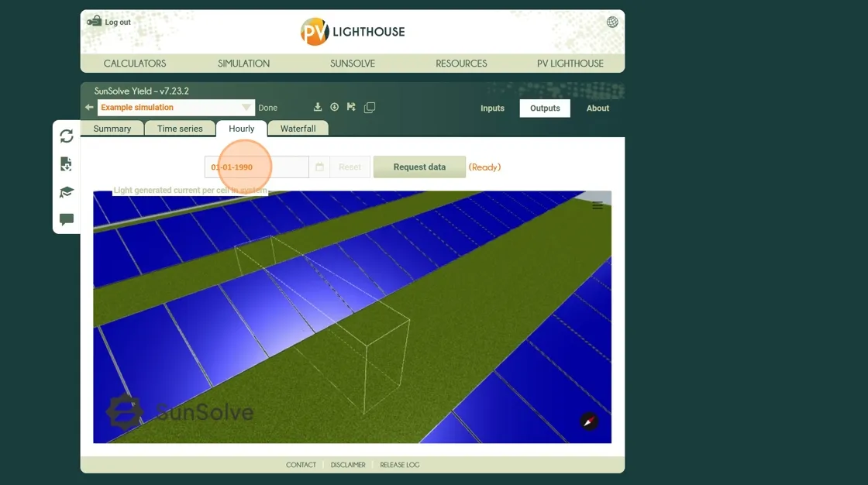
Task: Switch to the Time series tab
Action: pos(180,129)
